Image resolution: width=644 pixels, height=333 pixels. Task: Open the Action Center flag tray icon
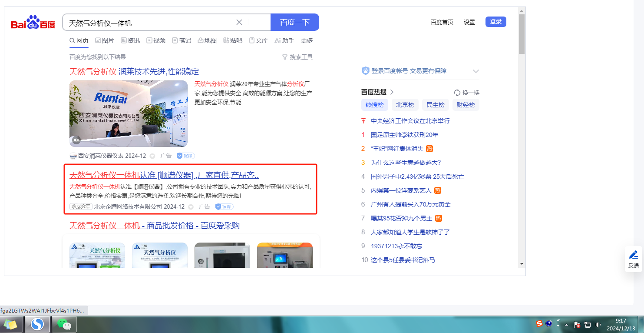pos(578,324)
